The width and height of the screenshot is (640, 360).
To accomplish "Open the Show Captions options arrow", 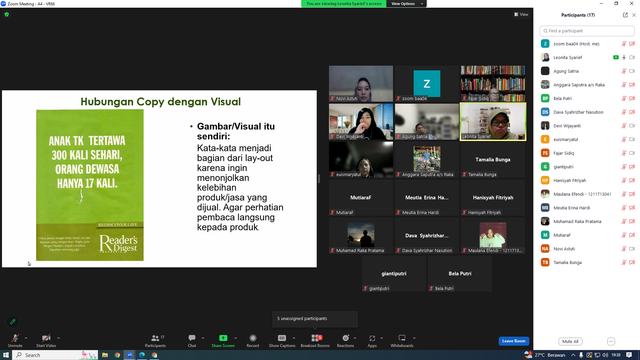I will [294, 338].
